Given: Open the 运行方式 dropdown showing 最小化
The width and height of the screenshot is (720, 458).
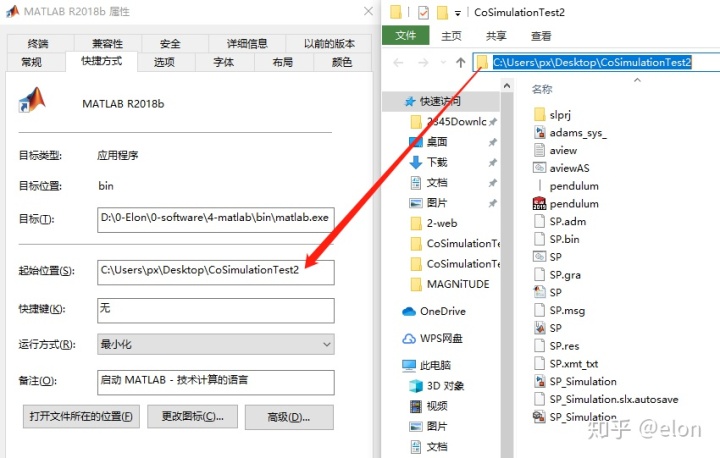Looking at the screenshot, I should [x=215, y=344].
